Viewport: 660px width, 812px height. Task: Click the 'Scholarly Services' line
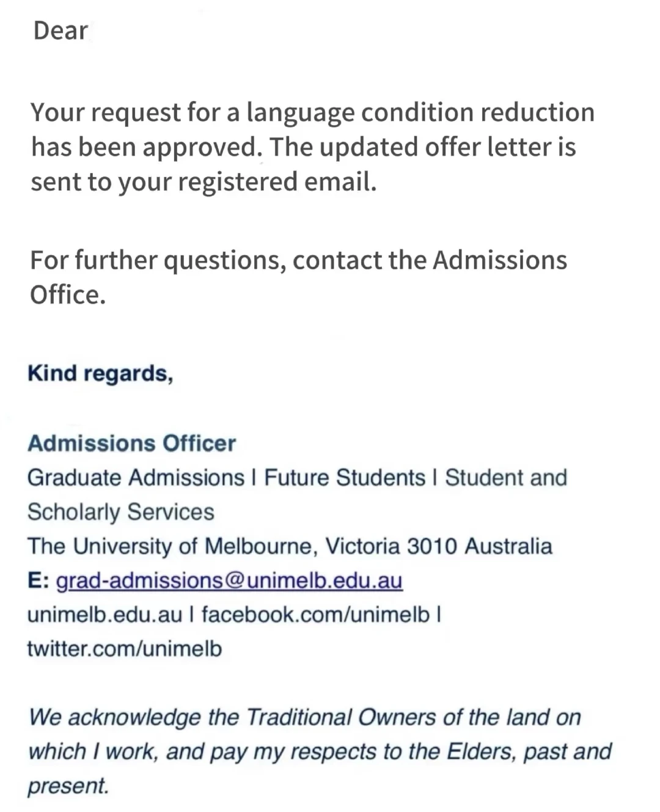(x=121, y=513)
